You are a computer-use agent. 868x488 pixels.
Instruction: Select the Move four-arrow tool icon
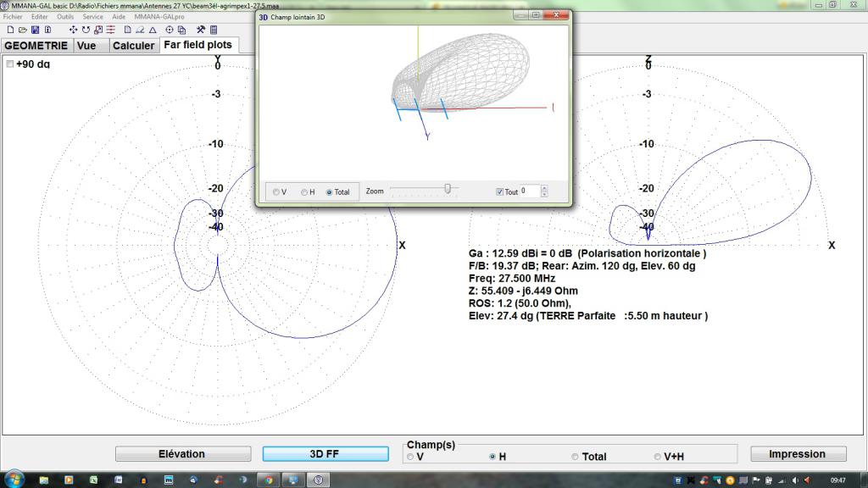pyautogui.click(x=73, y=30)
